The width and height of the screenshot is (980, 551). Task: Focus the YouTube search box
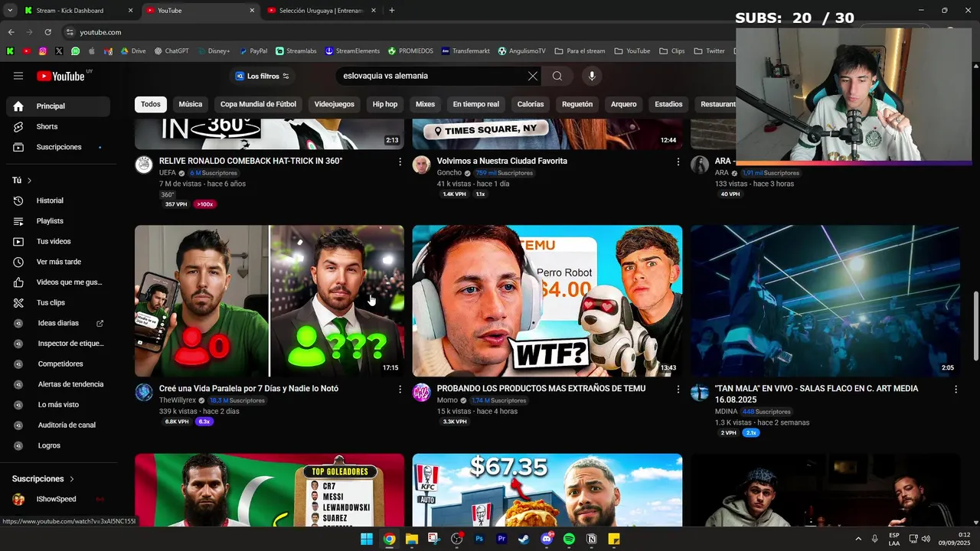coord(433,76)
